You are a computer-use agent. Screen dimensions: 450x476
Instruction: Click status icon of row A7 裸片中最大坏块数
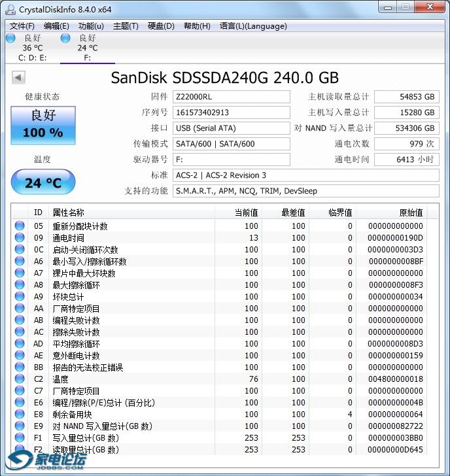20,273
